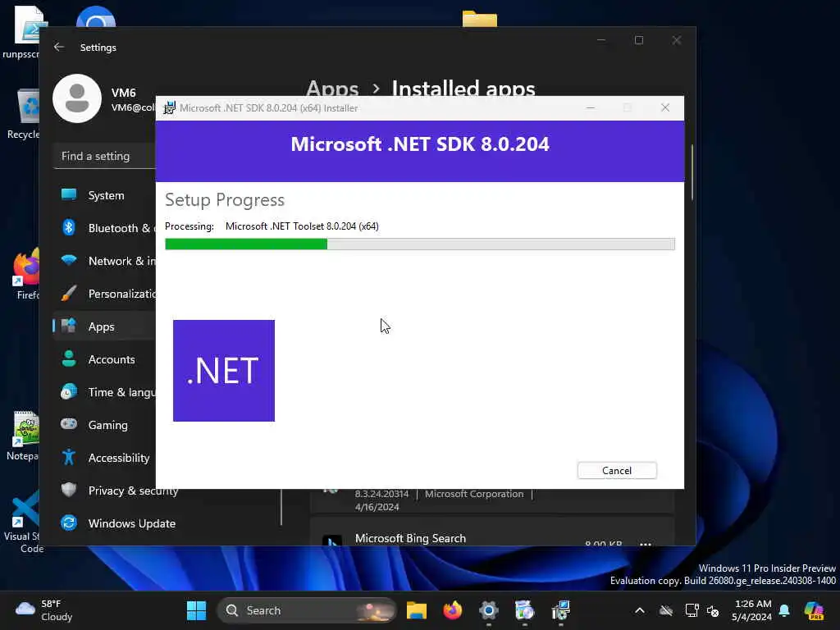Viewport: 840px width, 630px height.
Task: Click the .NET logo image in installer
Action: pyautogui.click(x=224, y=371)
